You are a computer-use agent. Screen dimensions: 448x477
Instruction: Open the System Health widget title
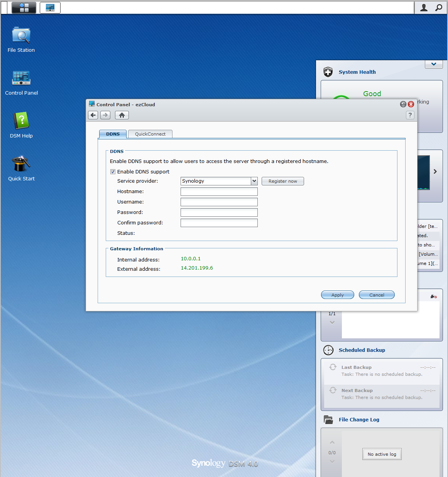[x=357, y=72]
